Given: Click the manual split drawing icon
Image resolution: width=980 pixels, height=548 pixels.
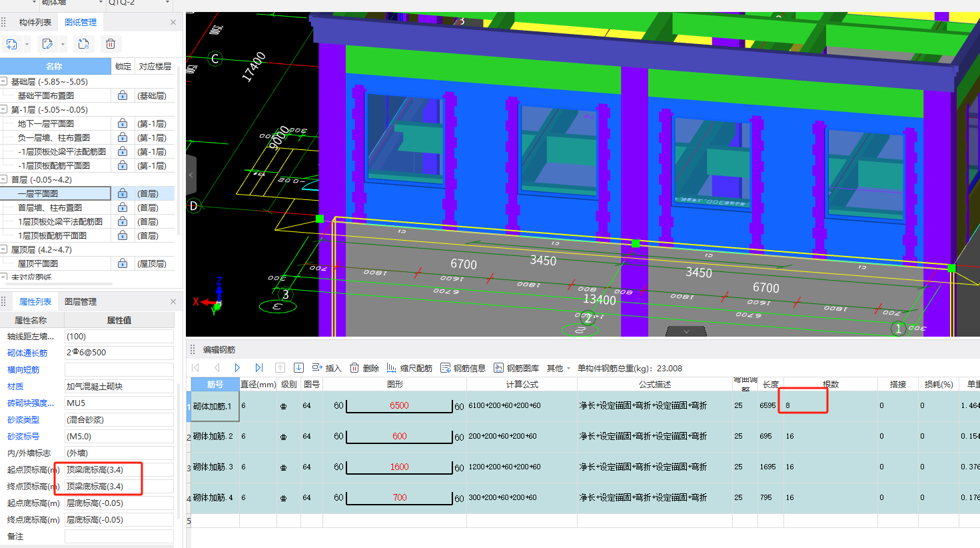Looking at the screenshot, I should [x=83, y=44].
